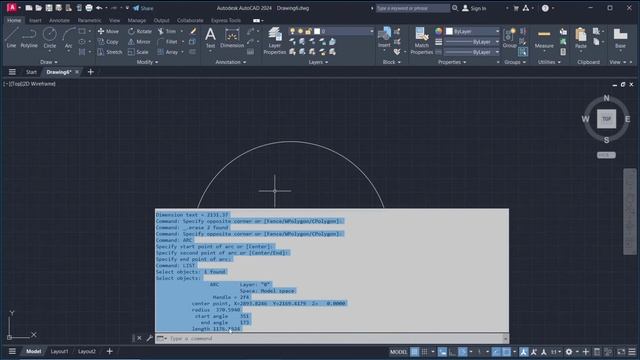
Task: Click the Sign In button
Action: tap(474, 8)
